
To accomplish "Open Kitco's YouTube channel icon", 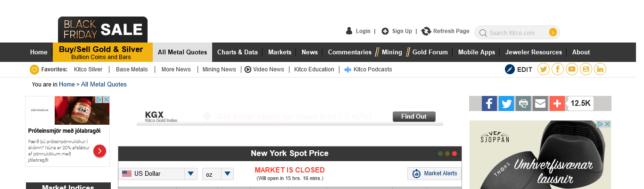I will pyautogui.click(x=572, y=69).
